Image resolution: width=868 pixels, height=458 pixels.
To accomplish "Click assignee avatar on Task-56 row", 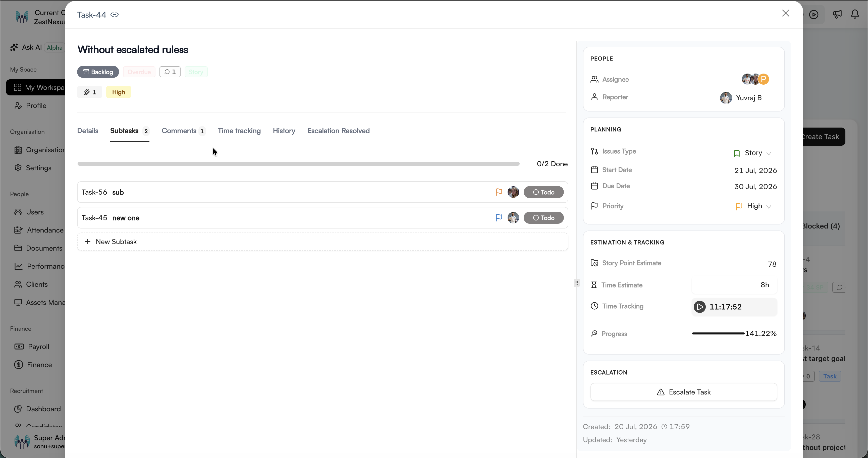I will (x=513, y=192).
